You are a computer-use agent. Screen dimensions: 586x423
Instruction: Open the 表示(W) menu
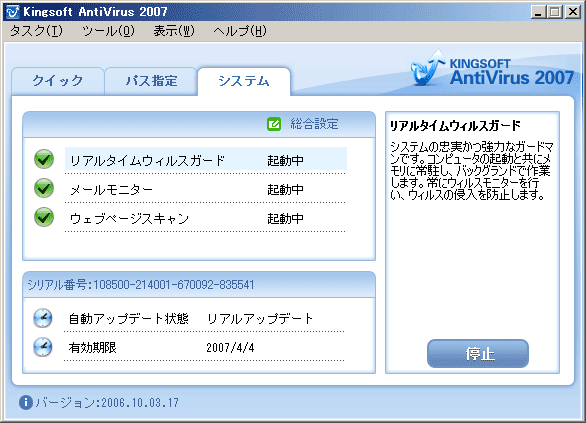tap(174, 31)
